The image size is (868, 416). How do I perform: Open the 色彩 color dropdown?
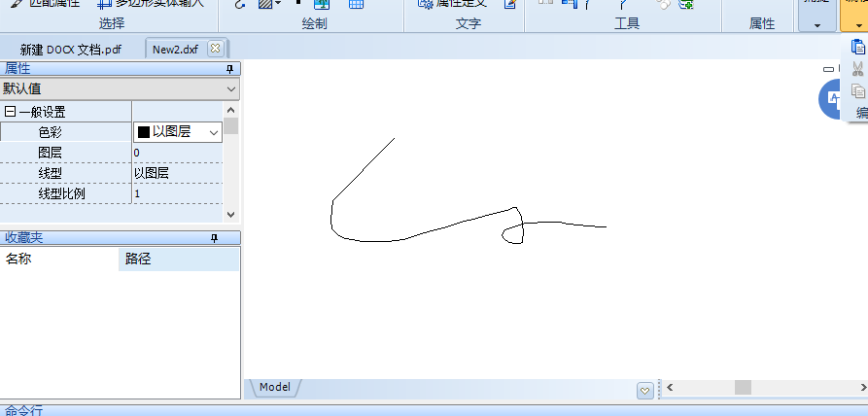[x=214, y=132]
